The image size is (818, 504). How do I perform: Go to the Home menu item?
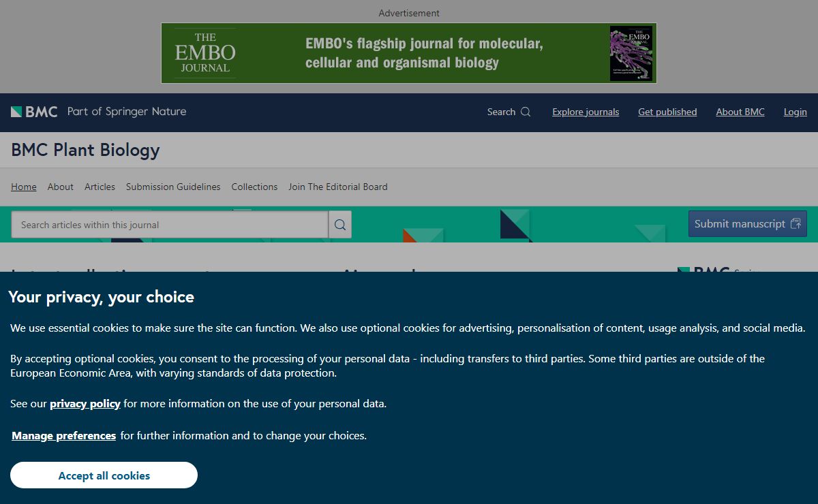[24, 187]
